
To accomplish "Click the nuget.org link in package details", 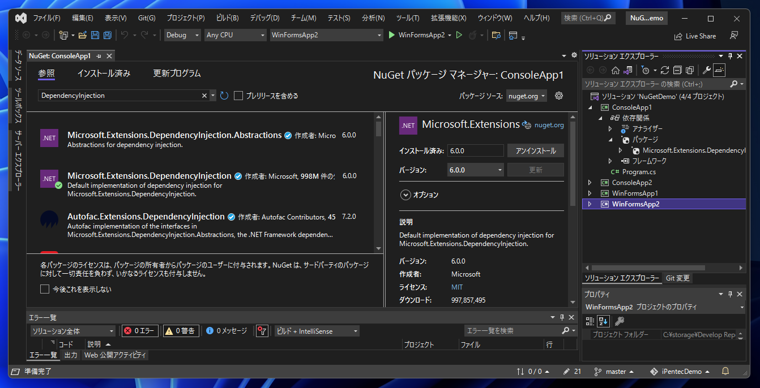I will [549, 125].
